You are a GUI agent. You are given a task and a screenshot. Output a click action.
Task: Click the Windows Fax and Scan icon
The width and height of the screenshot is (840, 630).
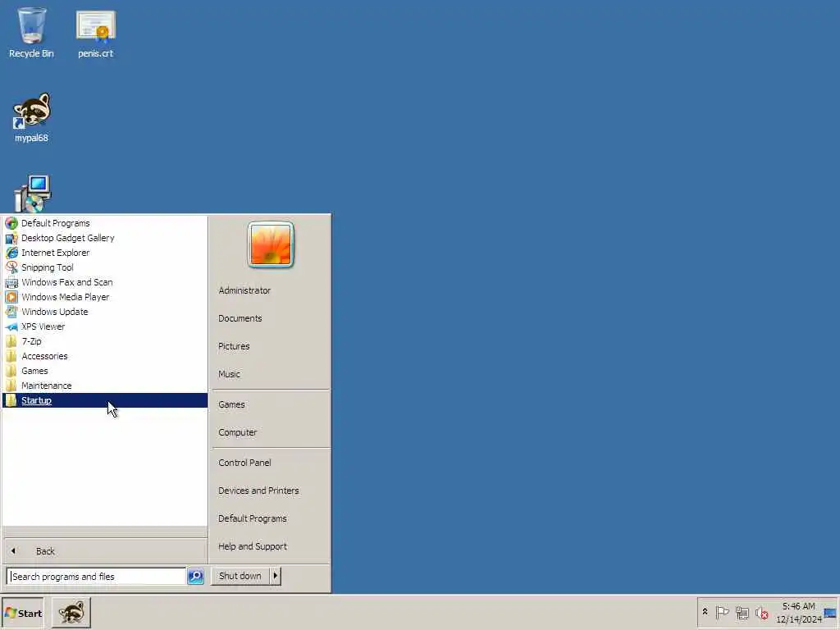(x=11, y=282)
